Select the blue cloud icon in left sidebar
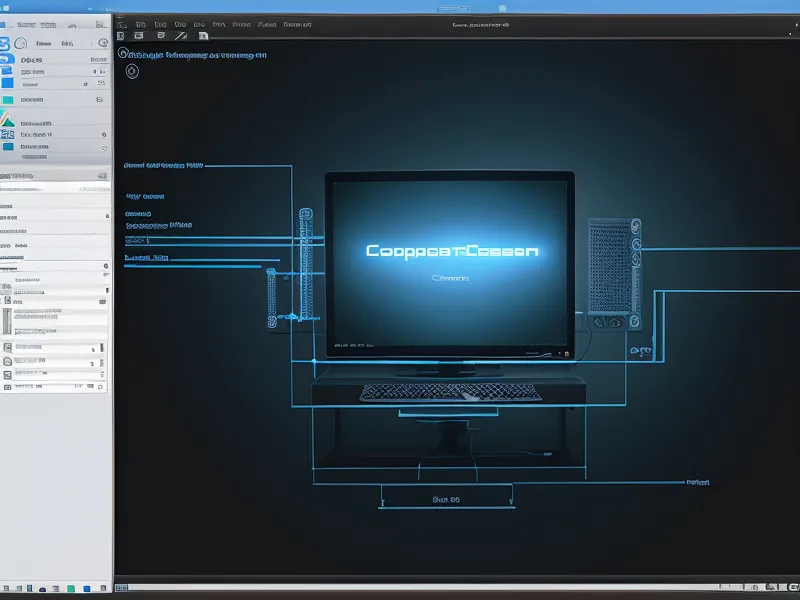Screen dimensions: 800x600 (x=6, y=58)
